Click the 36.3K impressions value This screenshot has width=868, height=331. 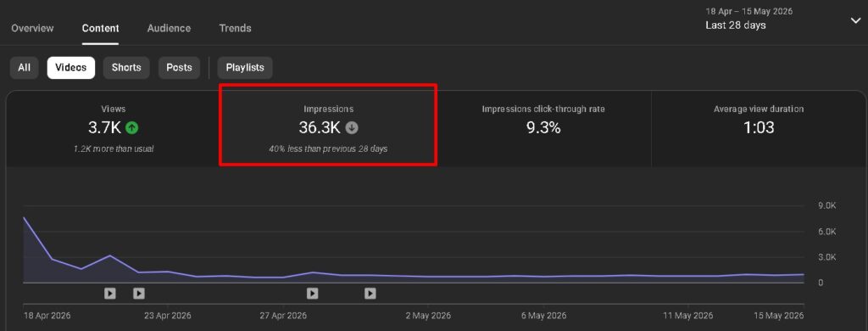[320, 128]
